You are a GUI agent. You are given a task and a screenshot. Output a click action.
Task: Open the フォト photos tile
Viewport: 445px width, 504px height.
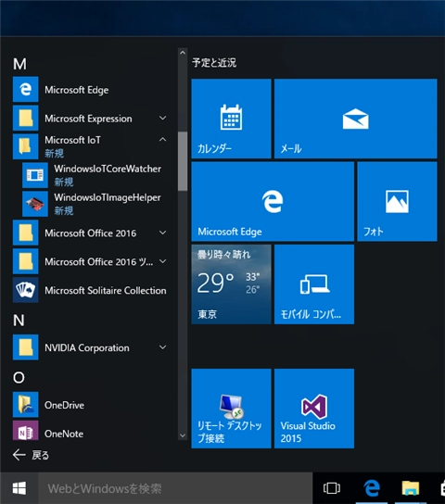(397, 202)
